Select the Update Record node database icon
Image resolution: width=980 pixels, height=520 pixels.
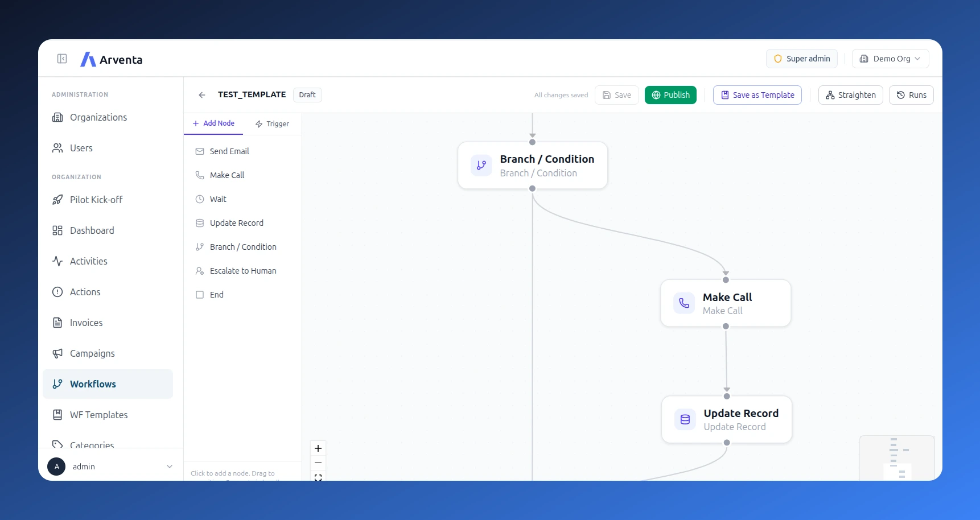pyautogui.click(x=685, y=419)
